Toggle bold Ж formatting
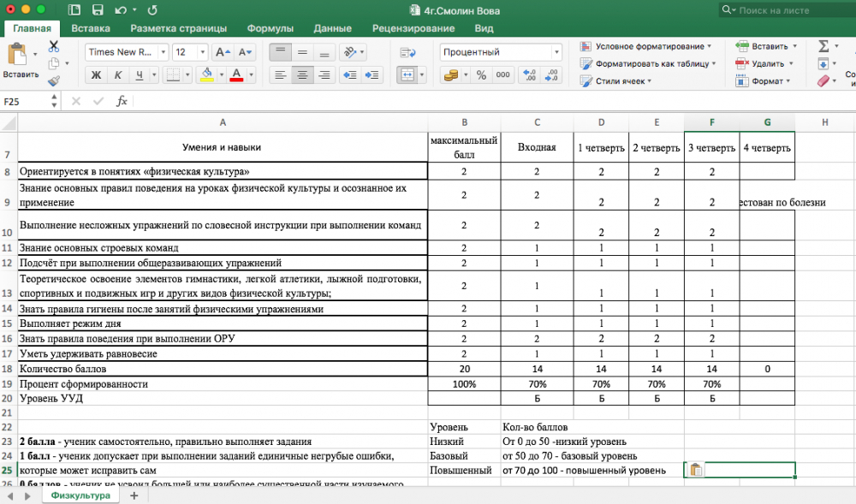Viewport: 856px width, 504px height. click(96, 74)
